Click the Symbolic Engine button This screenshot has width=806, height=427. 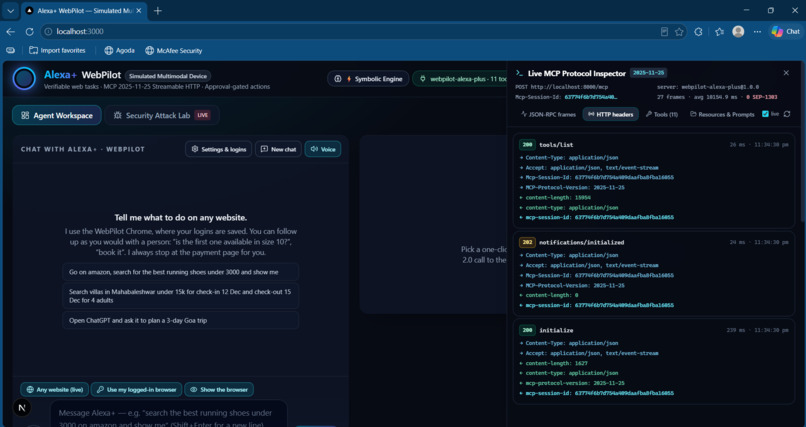click(x=368, y=79)
